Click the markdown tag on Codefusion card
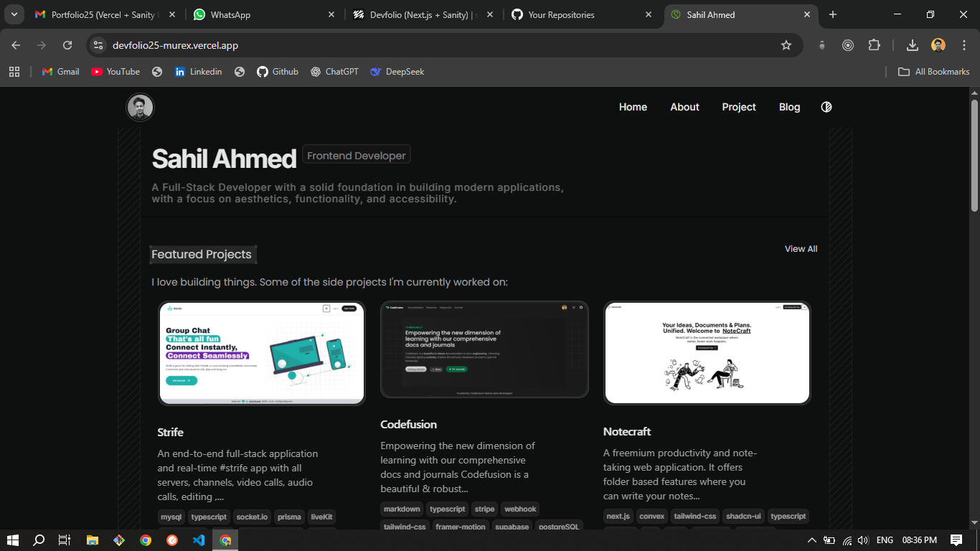The image size is (980, 551). point(402,509)
